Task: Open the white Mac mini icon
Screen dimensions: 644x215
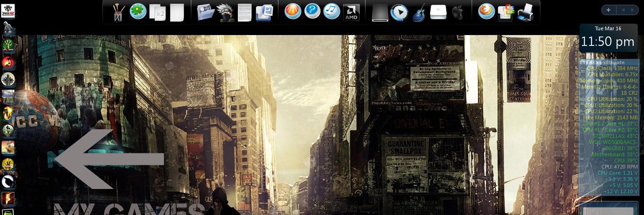Action: point(438,12)
